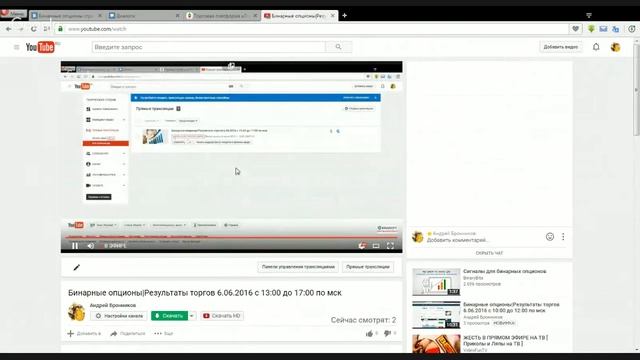
Task: Click the 'Поделиться' share button
Action: point(128,334)
